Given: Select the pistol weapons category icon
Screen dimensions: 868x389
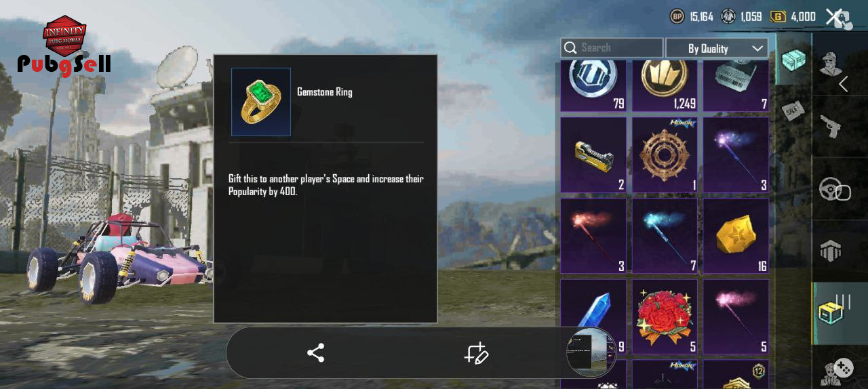Looking at the screenshot, I should coord(831,126).
